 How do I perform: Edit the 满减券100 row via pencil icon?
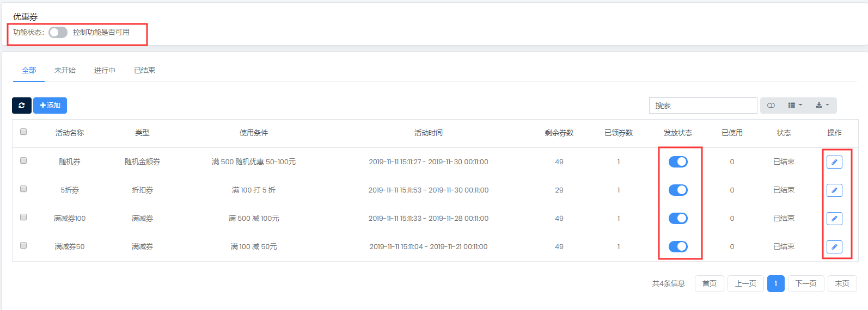pyautogui.click(x=834, y=219)
